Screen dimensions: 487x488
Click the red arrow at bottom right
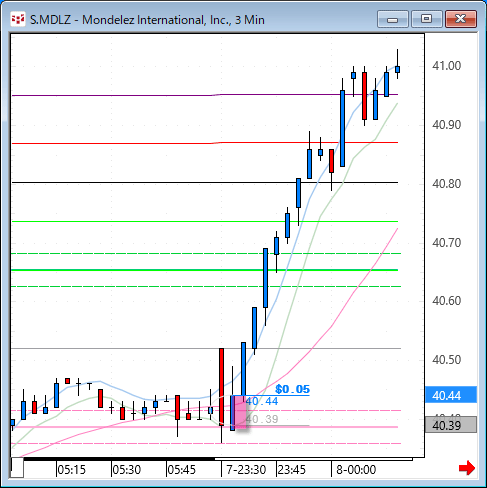[x=467, y=468]
